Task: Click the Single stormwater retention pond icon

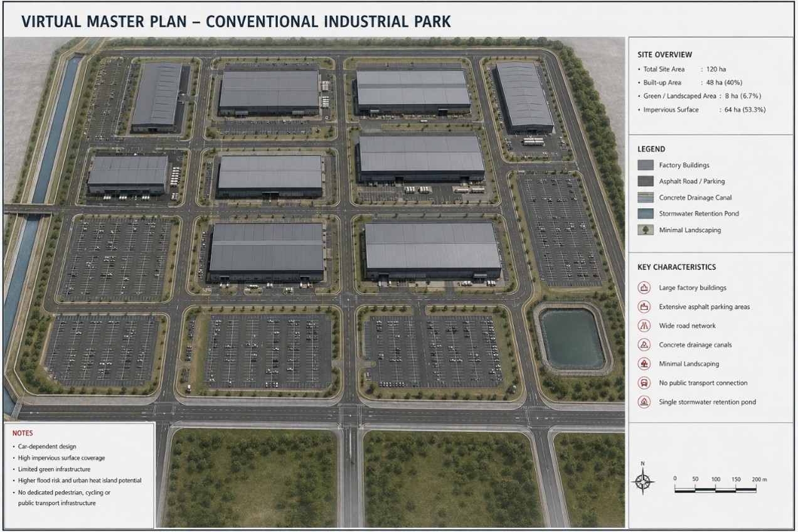Action: click(x=643, y=402)
